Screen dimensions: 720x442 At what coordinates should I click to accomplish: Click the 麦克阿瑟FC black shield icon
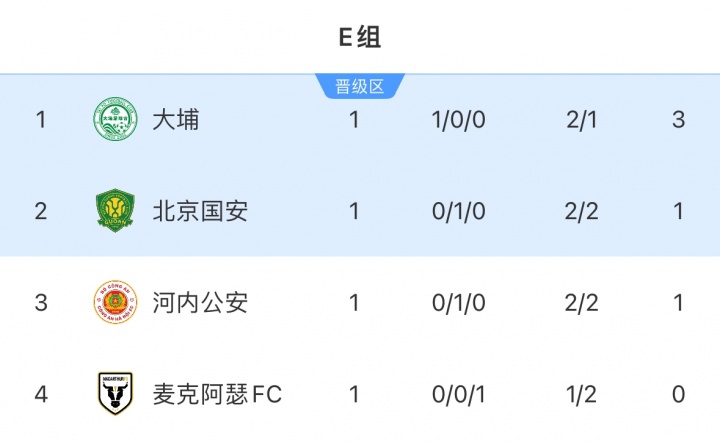point(113,393)
